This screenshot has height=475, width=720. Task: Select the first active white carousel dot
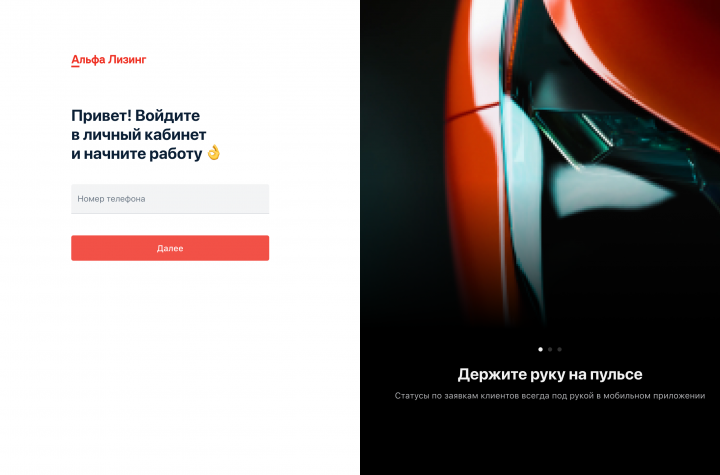click(x=540, y=350)
